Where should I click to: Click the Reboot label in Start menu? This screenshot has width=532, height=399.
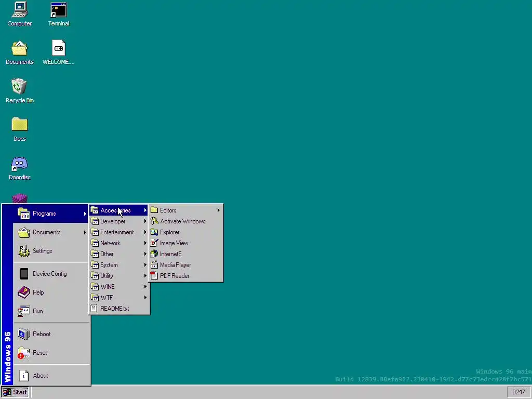click(x=42, y=334)
